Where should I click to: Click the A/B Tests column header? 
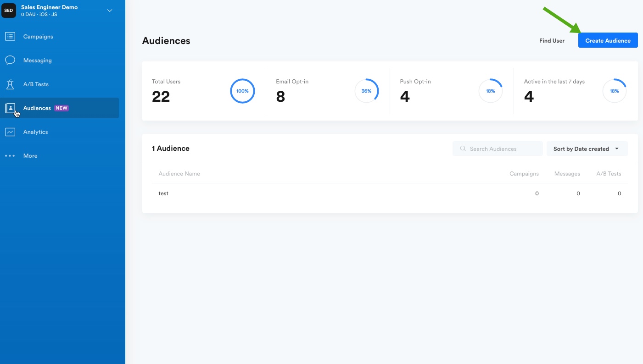pos(609,174)
